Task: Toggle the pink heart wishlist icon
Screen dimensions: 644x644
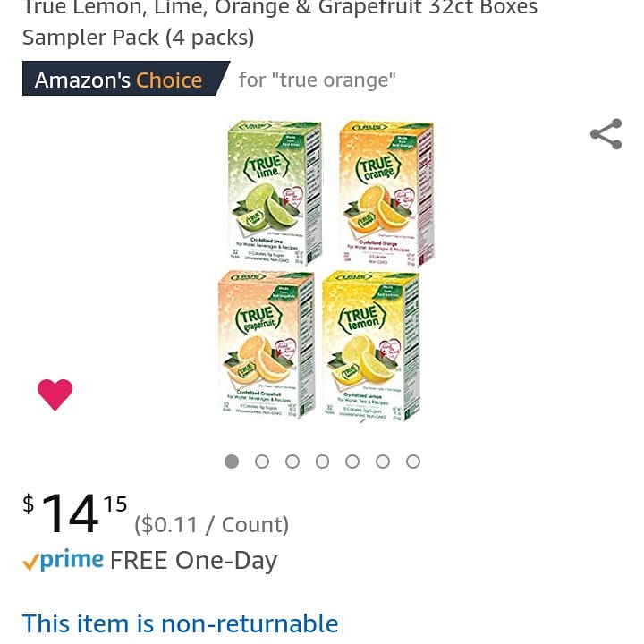Action: 55,394
